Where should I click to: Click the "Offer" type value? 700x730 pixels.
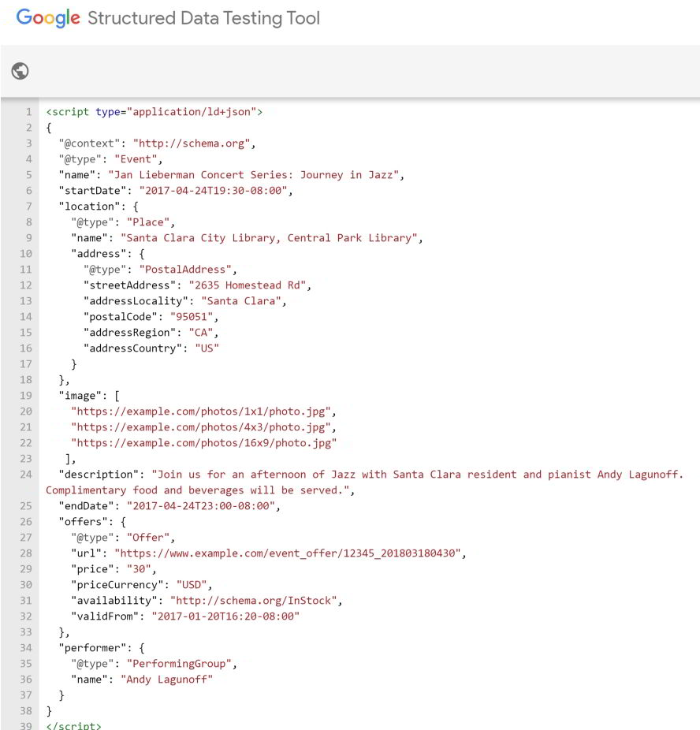coord(148,538)
